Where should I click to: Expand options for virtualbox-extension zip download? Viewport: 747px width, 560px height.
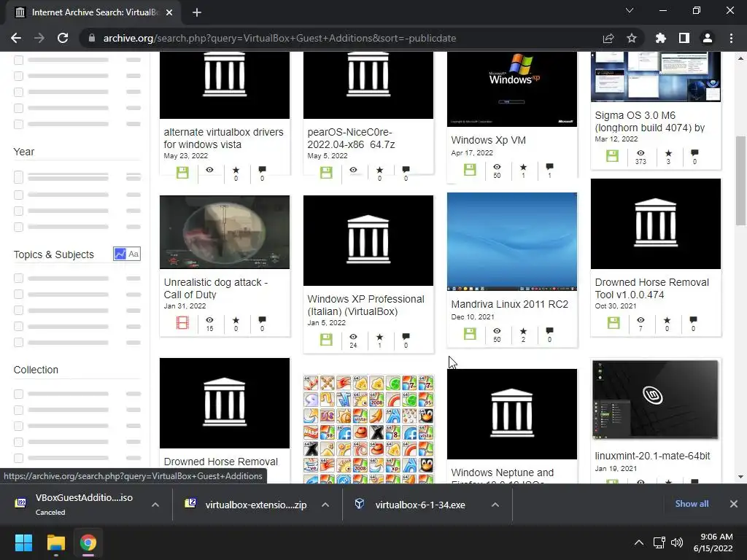click(x=325, y=505)
